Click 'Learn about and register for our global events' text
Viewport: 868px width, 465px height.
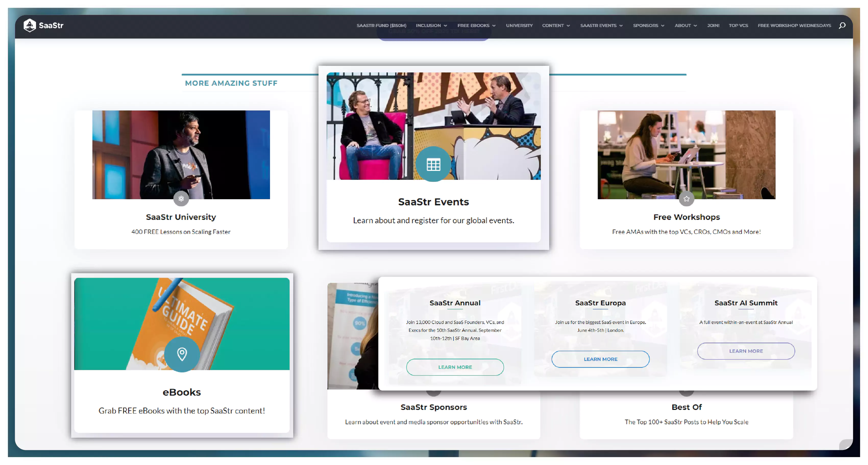click(433, 220)
